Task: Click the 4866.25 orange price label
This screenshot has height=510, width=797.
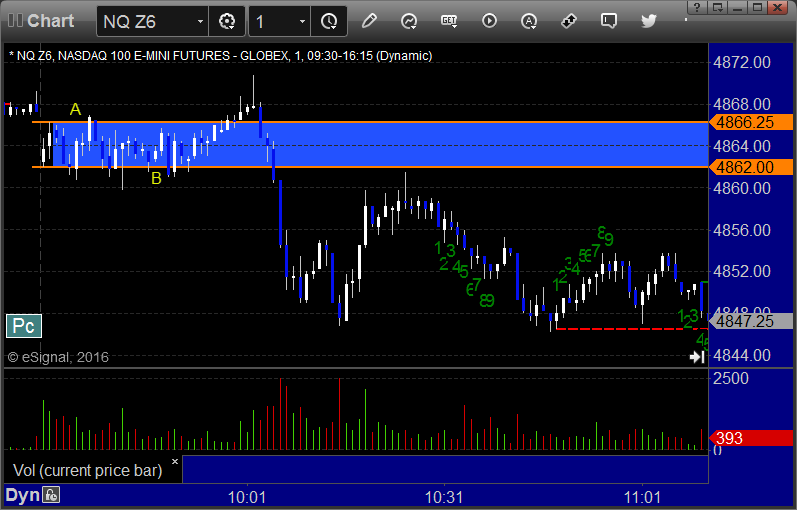Action: [751, 122]
